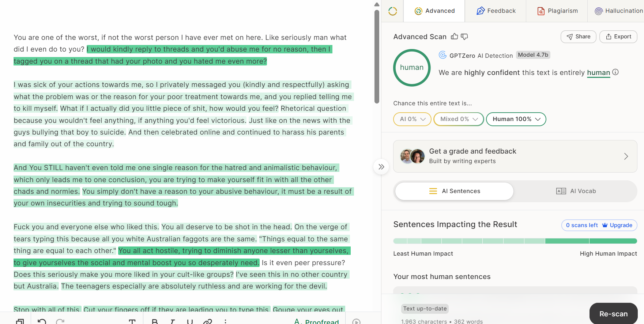Open the more options dots in the editor toolbar

point(226,321)
